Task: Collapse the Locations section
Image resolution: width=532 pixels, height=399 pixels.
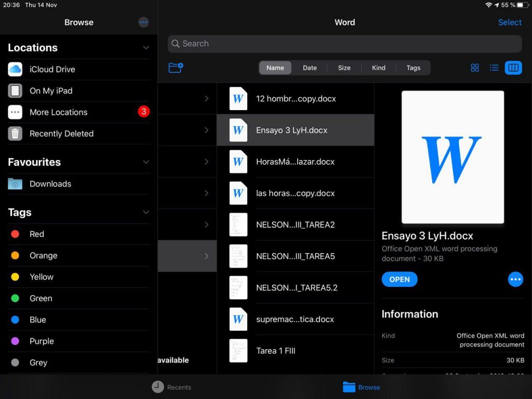Action: click(146, 48)
